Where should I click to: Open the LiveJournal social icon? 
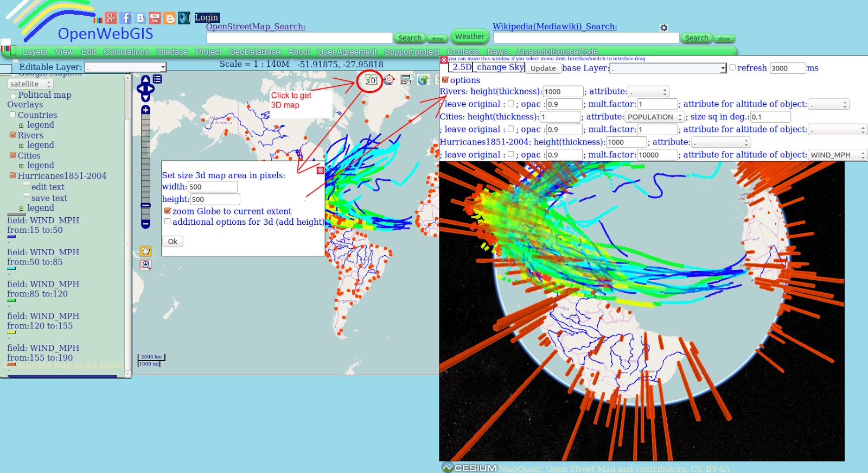tap(184, 18)
